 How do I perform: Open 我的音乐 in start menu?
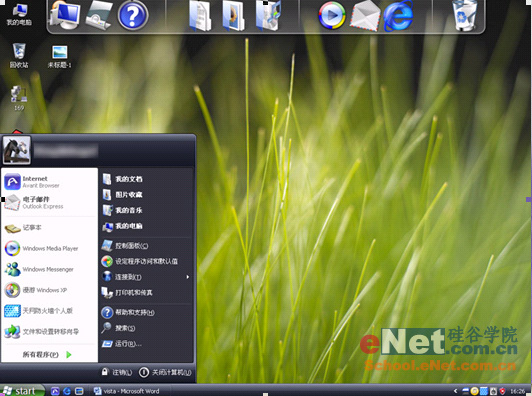pyautogui.click(x=147, y=210)
